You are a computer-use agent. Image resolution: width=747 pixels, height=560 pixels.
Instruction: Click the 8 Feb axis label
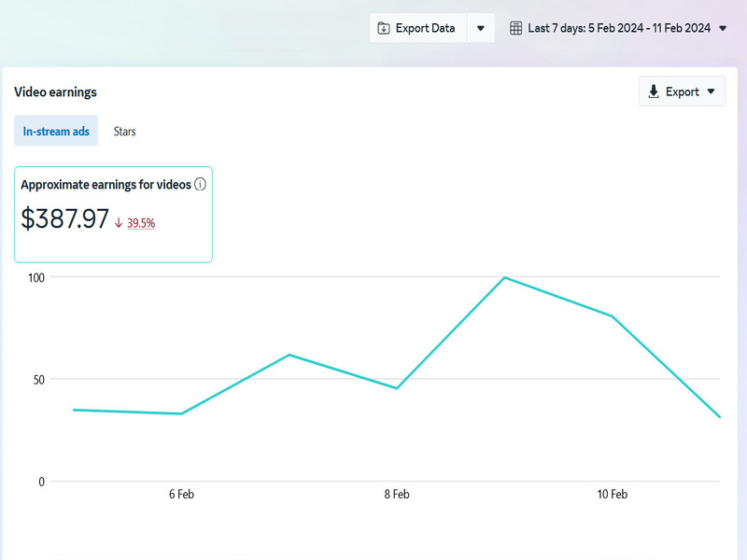coord(397,495)
